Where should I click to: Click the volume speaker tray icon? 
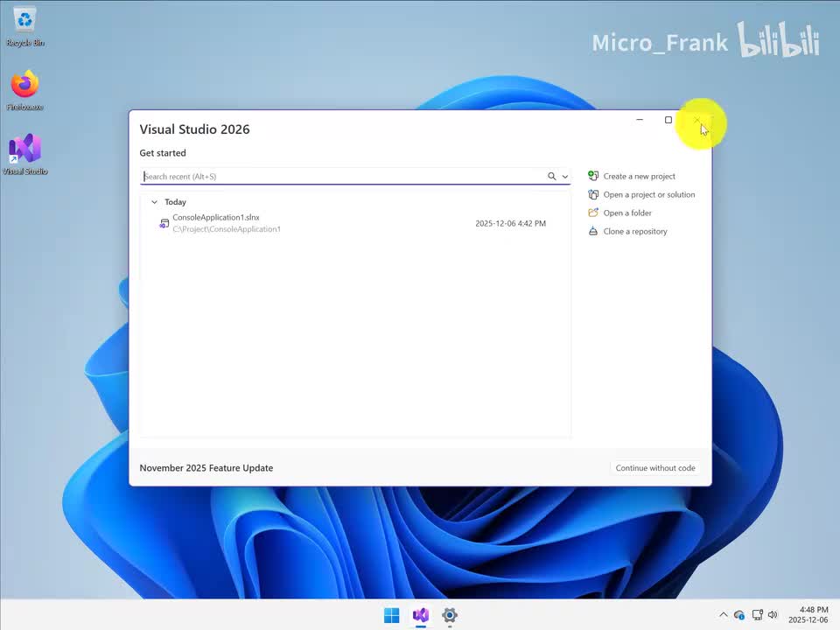pyautogui.click(x=773, y=615)
